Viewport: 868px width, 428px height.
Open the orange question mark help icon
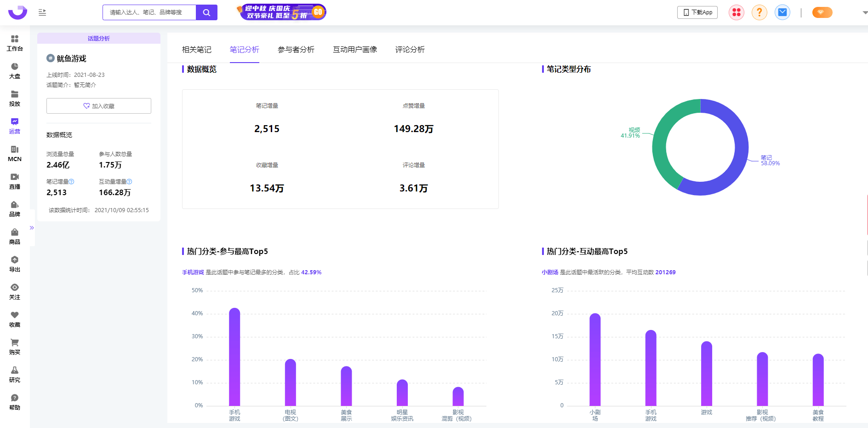(x=759, y=12)
